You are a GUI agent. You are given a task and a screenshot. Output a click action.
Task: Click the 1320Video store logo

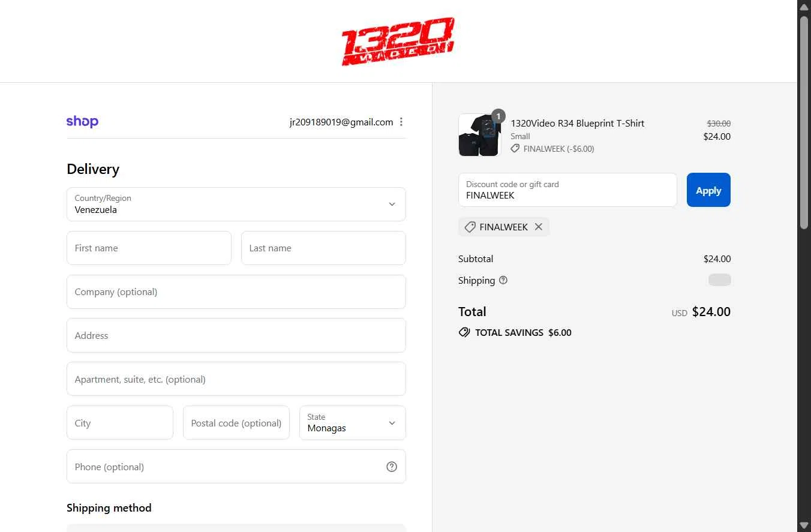pos(398,41)
